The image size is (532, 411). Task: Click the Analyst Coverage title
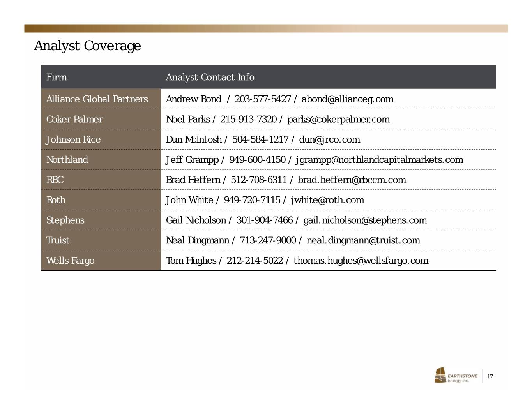tap(87, 46)
